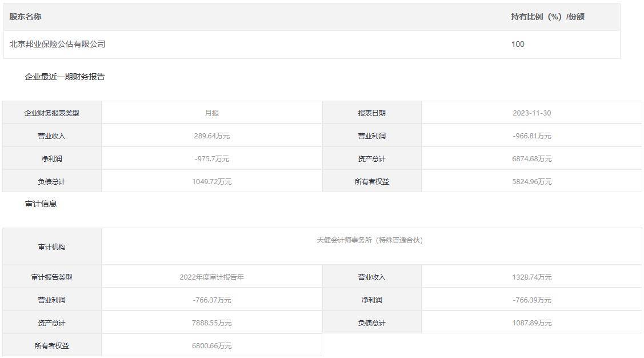The height and width of the screenshot is (358, 644).
Task: Click audited revenue value 1328.74万元
Action: pos(531,277)
